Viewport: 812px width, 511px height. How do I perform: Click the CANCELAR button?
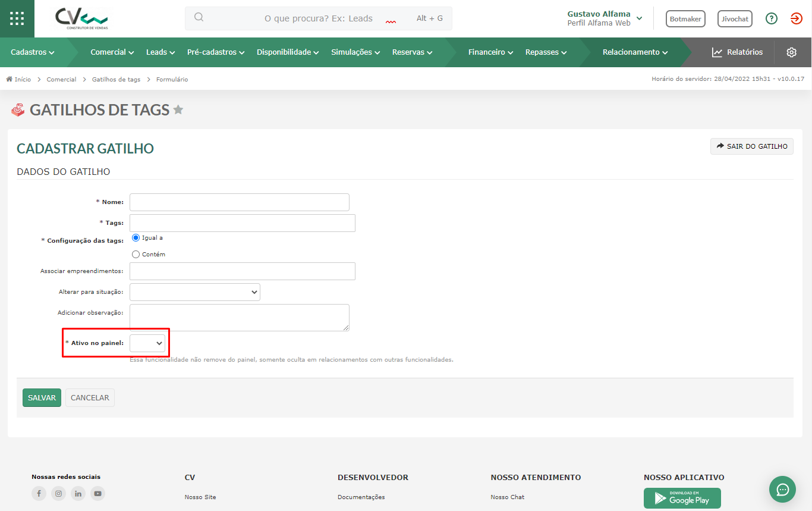coord(90,398)
